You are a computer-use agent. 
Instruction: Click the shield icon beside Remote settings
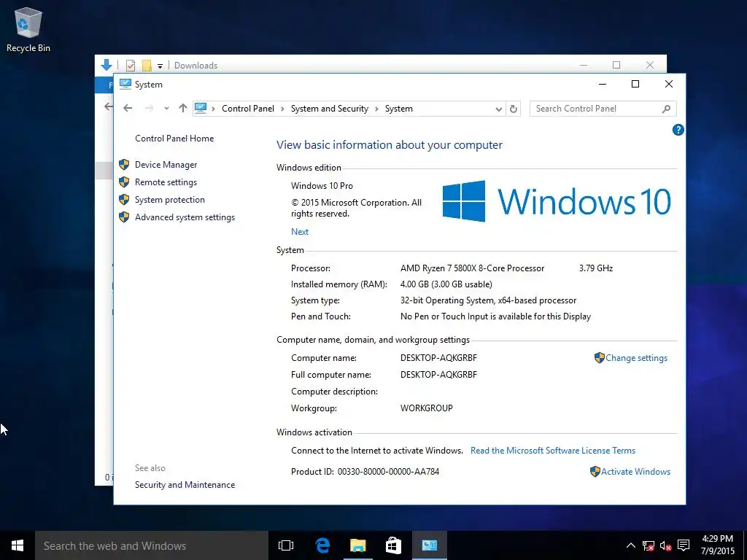pyautogui.click(x=124, y=182)
